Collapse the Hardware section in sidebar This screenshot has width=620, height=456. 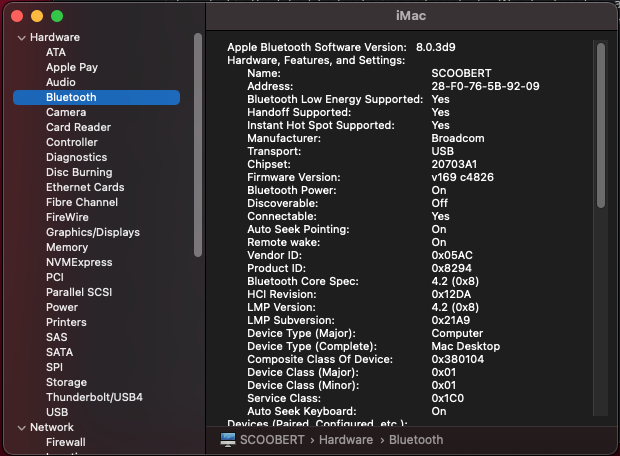21,38
